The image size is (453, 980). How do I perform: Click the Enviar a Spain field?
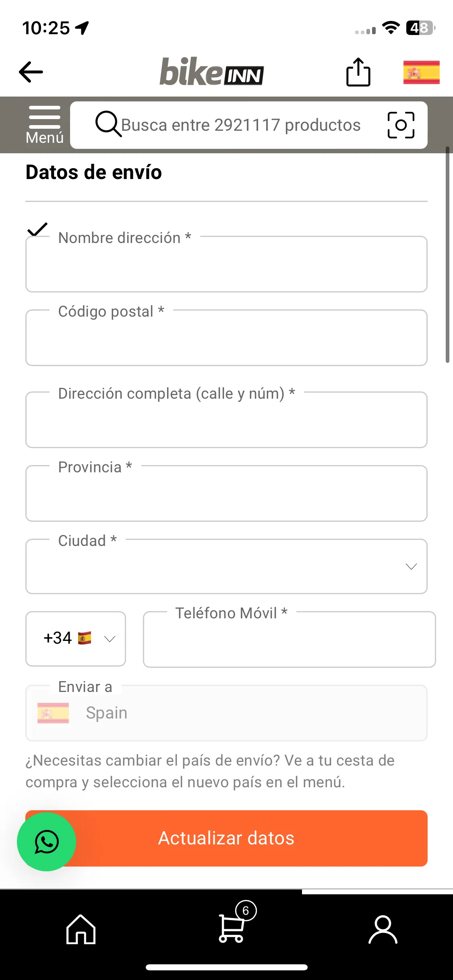coord(226,713)
